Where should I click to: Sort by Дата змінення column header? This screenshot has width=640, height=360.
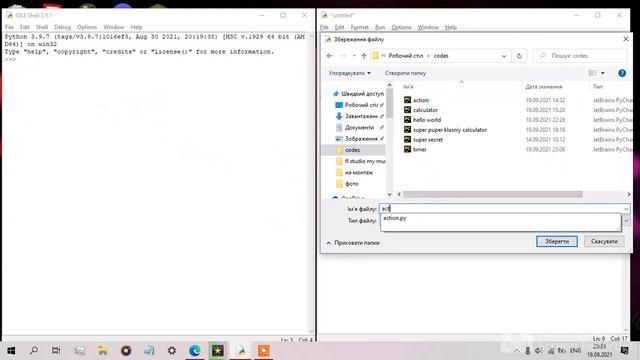click(543, 87)
